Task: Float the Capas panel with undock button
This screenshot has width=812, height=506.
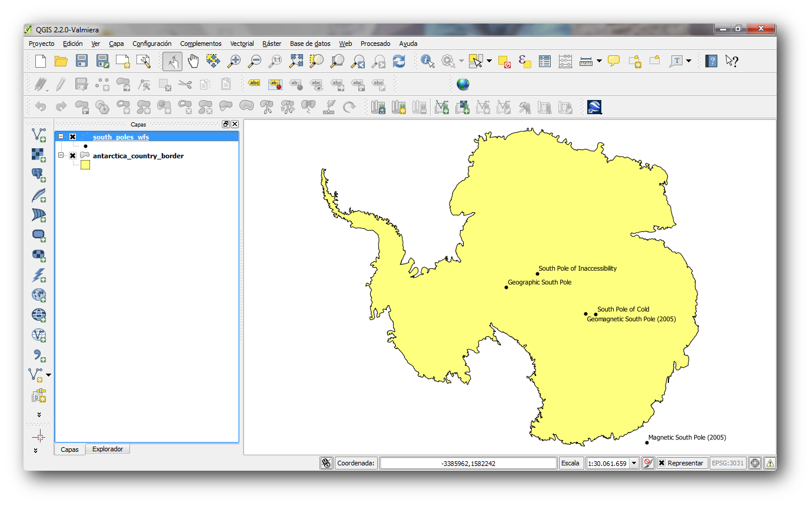Action: pos(226,124)
